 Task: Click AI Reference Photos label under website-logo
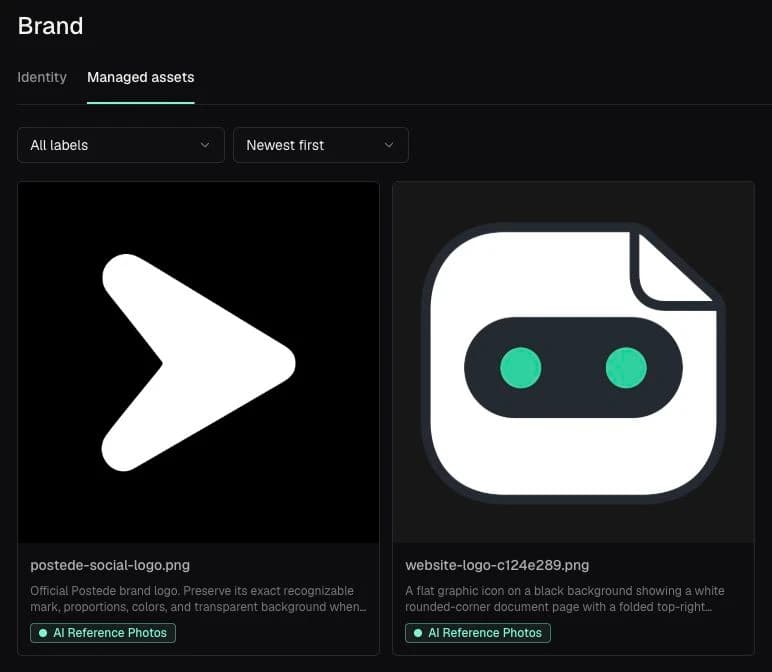[x=478, y=633]
